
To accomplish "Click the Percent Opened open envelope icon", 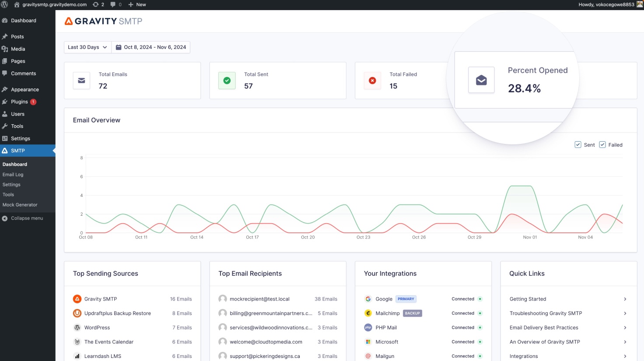I will (481, 80).
